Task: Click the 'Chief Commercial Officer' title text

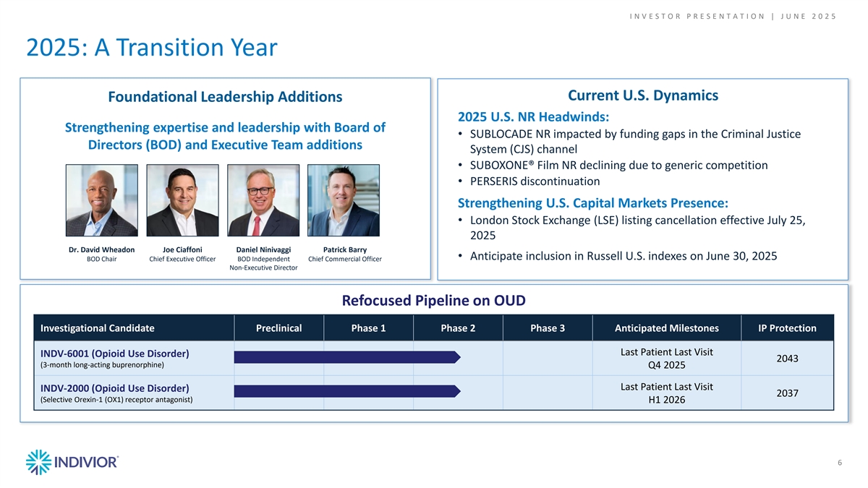Action: (344, 260)
